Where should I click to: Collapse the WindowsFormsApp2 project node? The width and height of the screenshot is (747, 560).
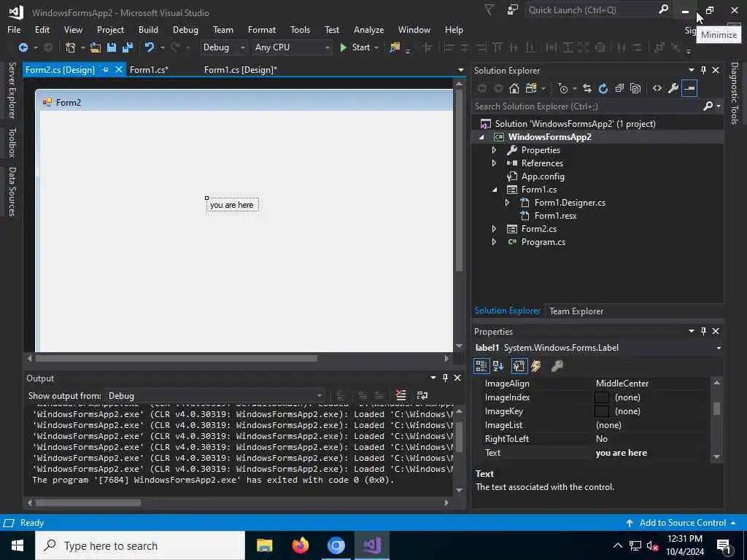pyautogui.click(x=481, y=137)
